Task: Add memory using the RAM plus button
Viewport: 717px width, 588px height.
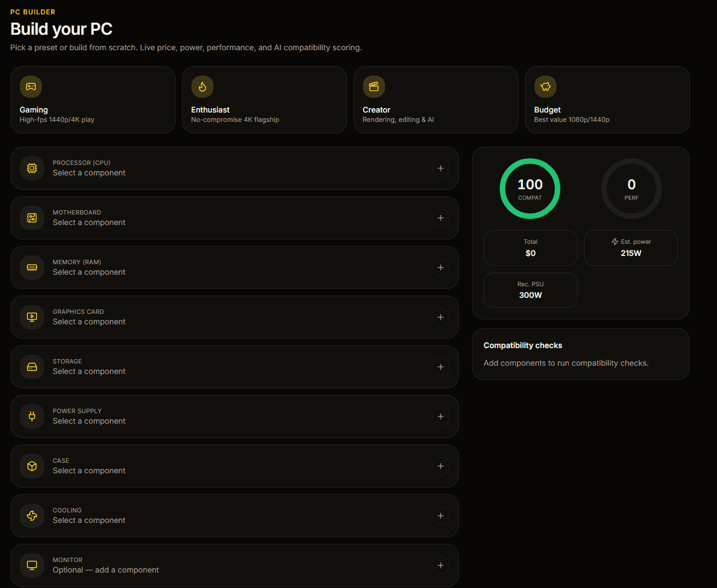Action: click(x=441, y=268)
